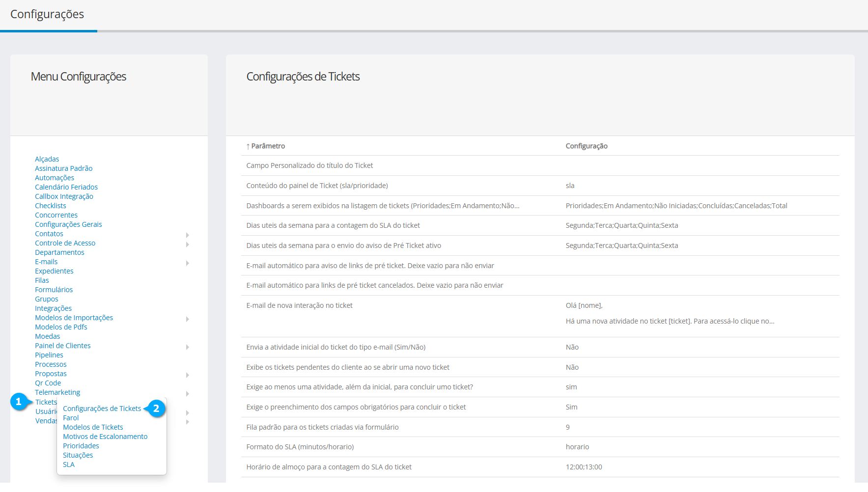Expand the Painel de Clientes submenu arrow
Viewport: 868px width, 492px height.
point(188,347)
